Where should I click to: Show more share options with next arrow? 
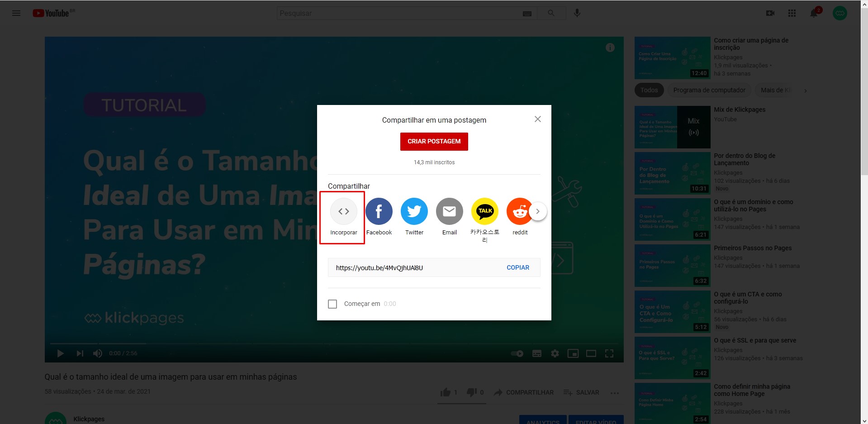point(538,211)
